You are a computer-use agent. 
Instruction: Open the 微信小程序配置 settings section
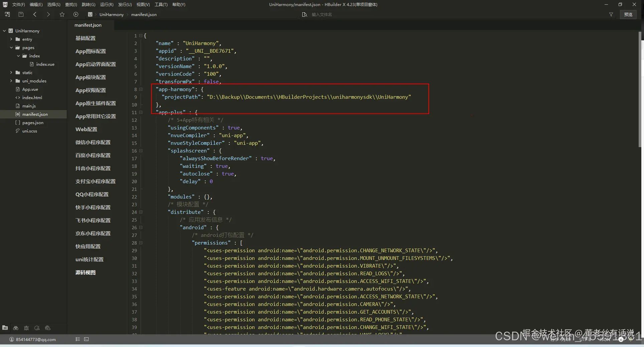pos(93,142)
